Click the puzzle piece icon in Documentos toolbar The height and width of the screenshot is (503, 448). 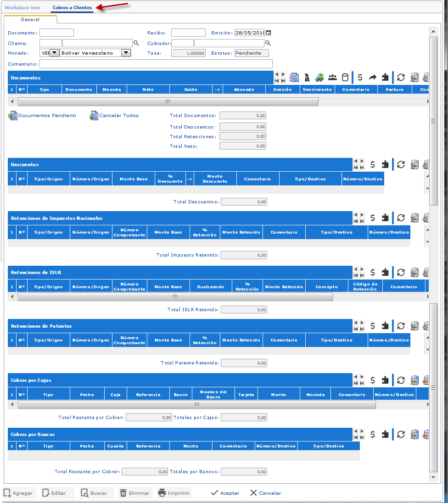(385, 77)
